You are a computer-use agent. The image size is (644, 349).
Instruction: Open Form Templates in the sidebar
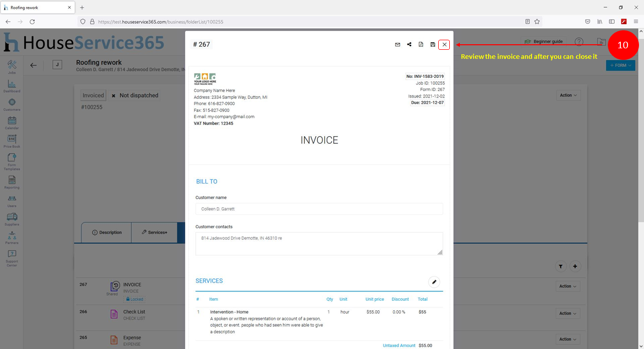pos(12,162)
